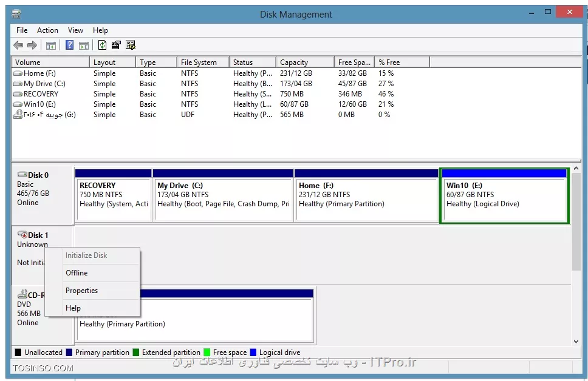This screenshot has width=588, height=381.
Task: Click the scroll down arrow of graphical view
Action: 576,342
